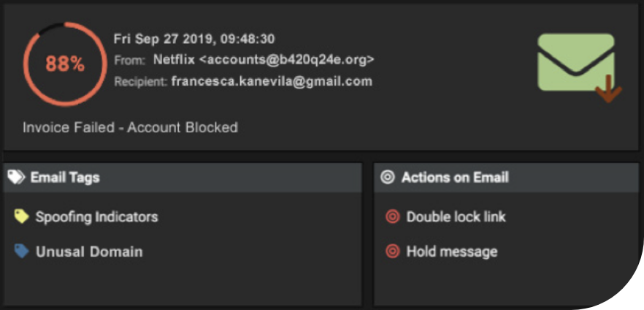Image resolution: width=644 pixels, height=310 pixels.
Task: Click the subject Invoice Failed - Account Blocked
Action: tap(130, 127)
